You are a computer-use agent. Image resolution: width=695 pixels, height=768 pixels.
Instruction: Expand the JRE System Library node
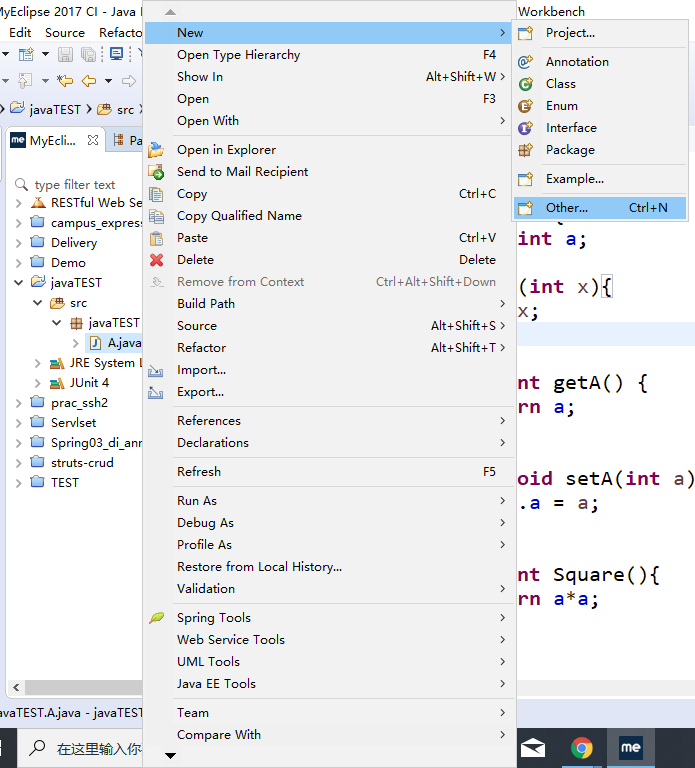click(x=38, y=363)
